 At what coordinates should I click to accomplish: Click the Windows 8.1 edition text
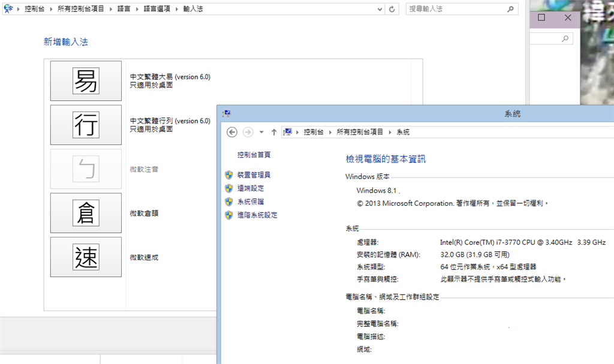coord(377,191)
